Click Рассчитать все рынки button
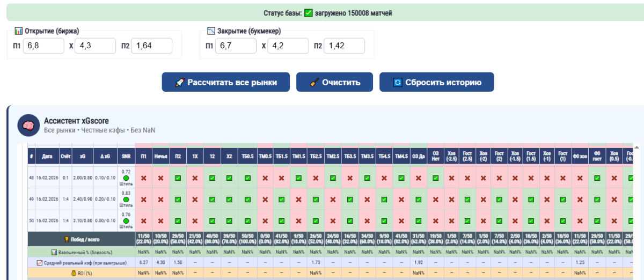 (226, 82)
